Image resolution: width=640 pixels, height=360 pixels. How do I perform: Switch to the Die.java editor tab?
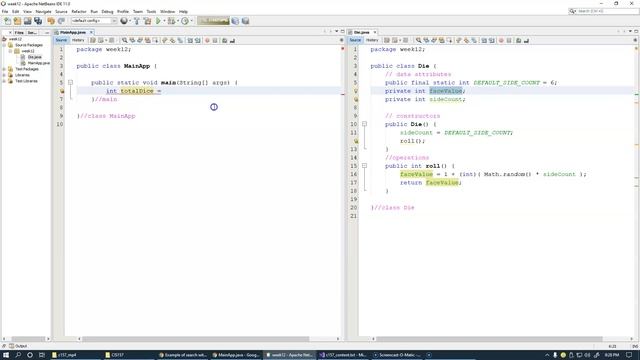tap(361, 32)
